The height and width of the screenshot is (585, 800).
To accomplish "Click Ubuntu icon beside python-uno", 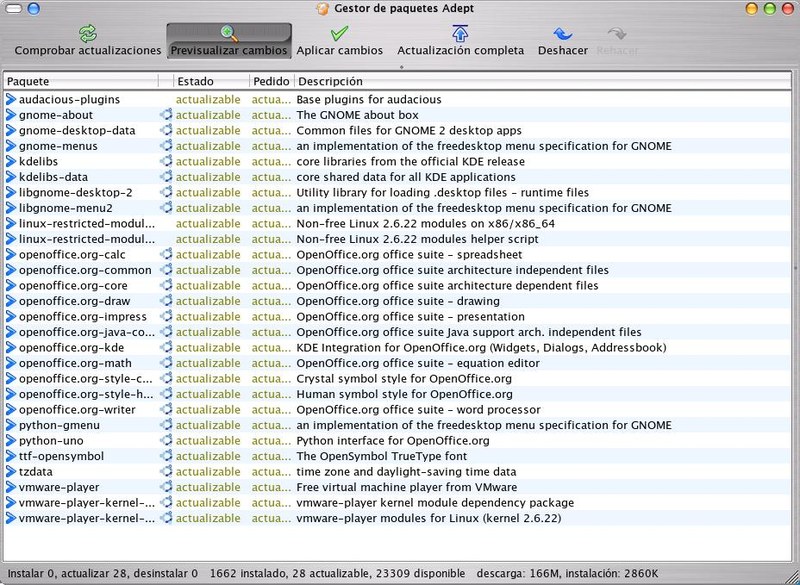I will point(166,441).
